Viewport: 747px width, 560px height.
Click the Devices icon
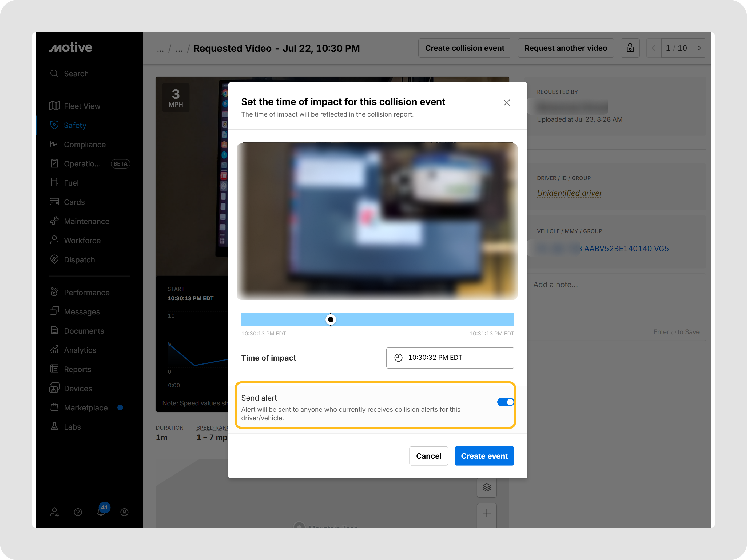(54, 388)
